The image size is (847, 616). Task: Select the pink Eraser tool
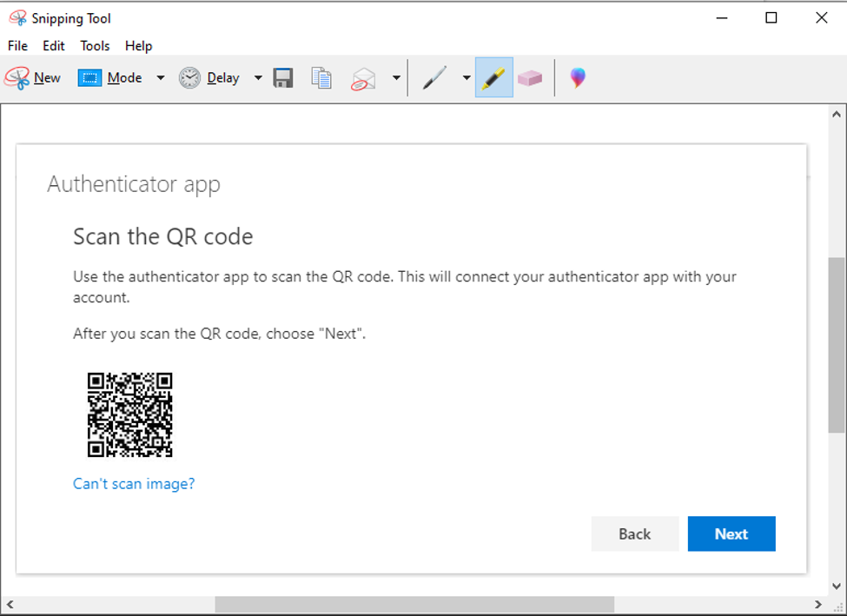(x=530, y=78)
